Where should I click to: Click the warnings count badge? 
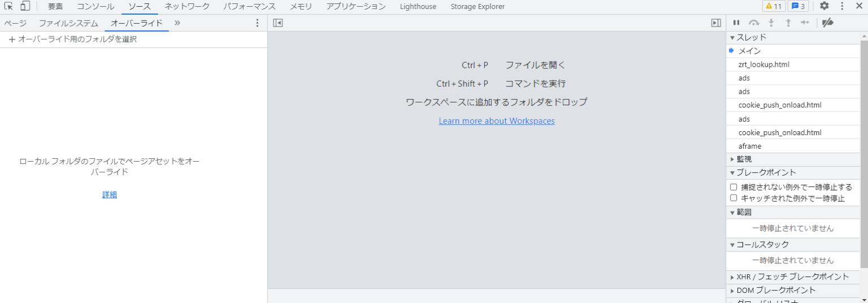click(773, 6)
